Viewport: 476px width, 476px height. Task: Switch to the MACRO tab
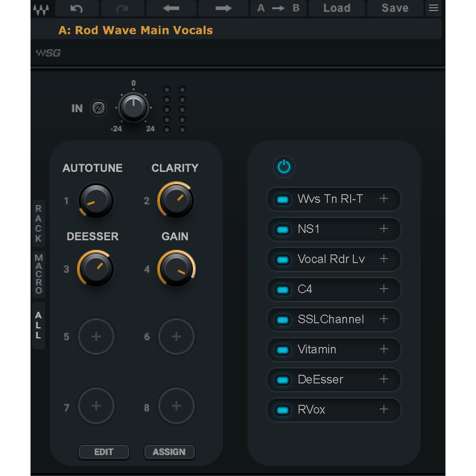39,274
